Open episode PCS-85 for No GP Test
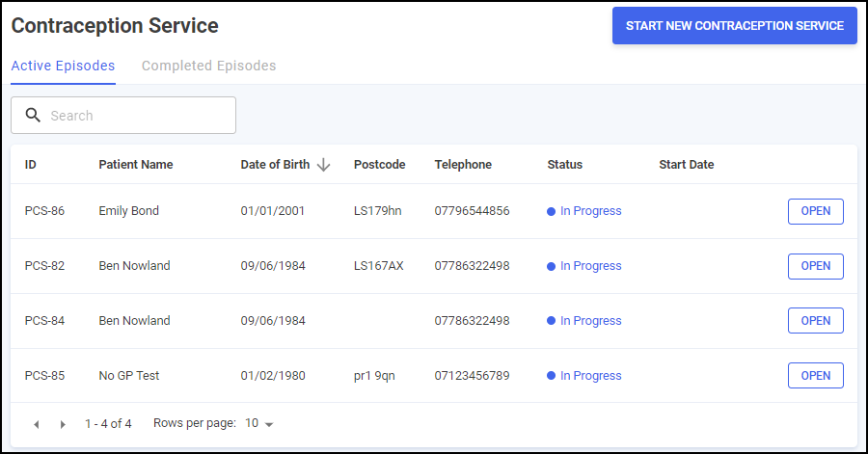 pos(815,376)
